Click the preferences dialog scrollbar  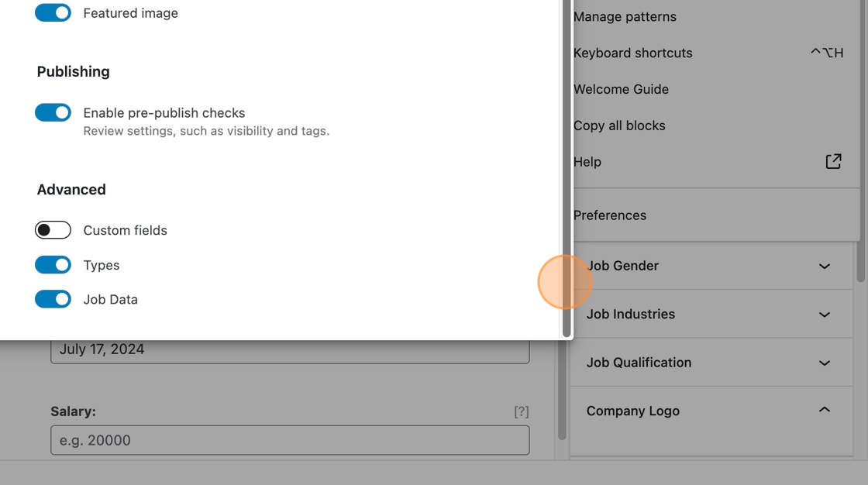567,168
